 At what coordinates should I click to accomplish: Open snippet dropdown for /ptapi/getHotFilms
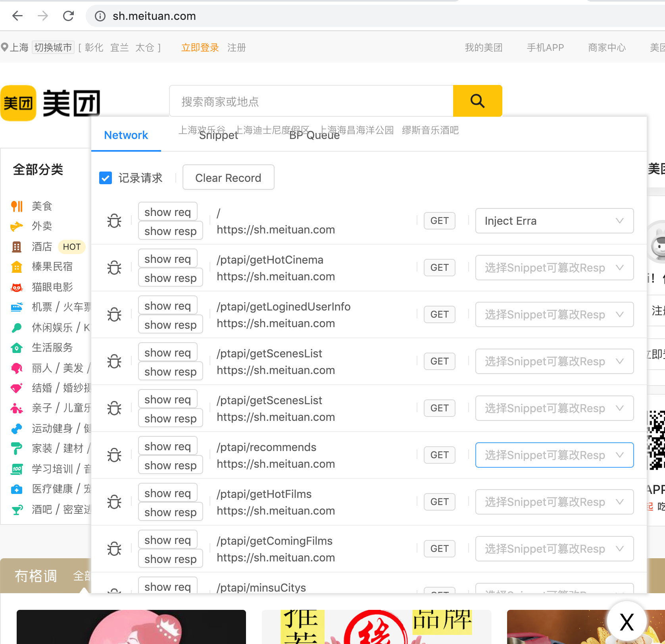pyautogui.click(x=554, y=502)
